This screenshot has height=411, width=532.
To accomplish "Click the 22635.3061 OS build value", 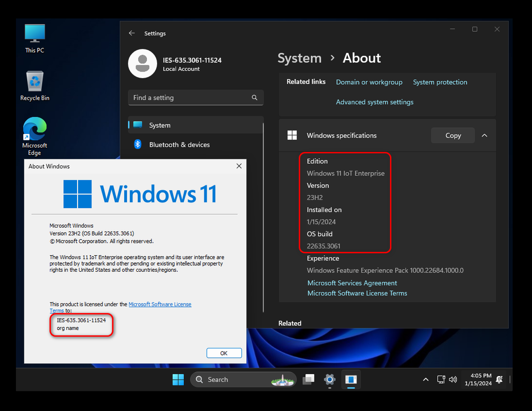I will [x=324, y=246].
